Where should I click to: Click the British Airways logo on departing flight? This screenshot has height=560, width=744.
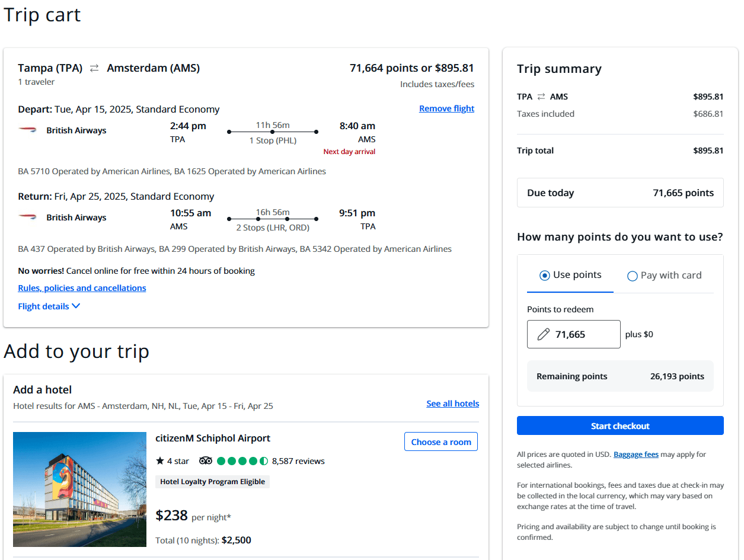[x=27, y=130]
